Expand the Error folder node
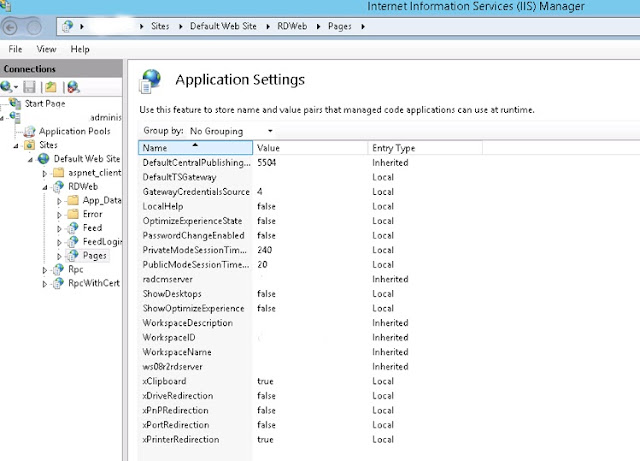The height and width of the screenshot is (461, 640). tap(60, 215)
